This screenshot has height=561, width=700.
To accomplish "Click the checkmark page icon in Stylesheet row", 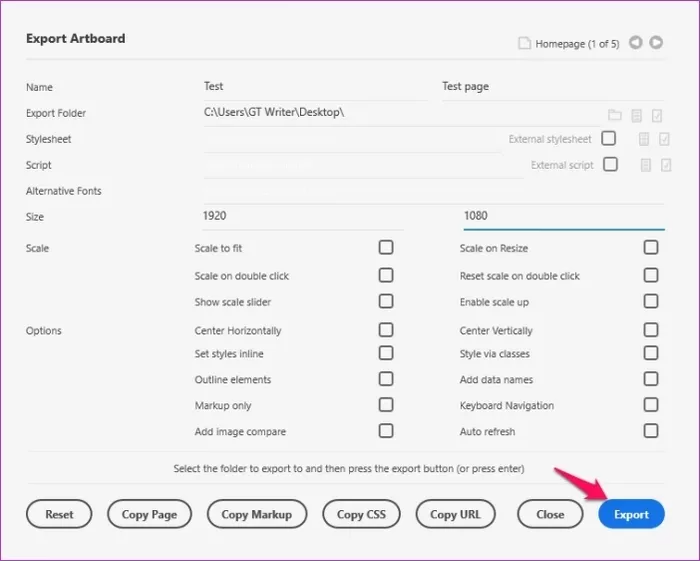I will (665, 140).
